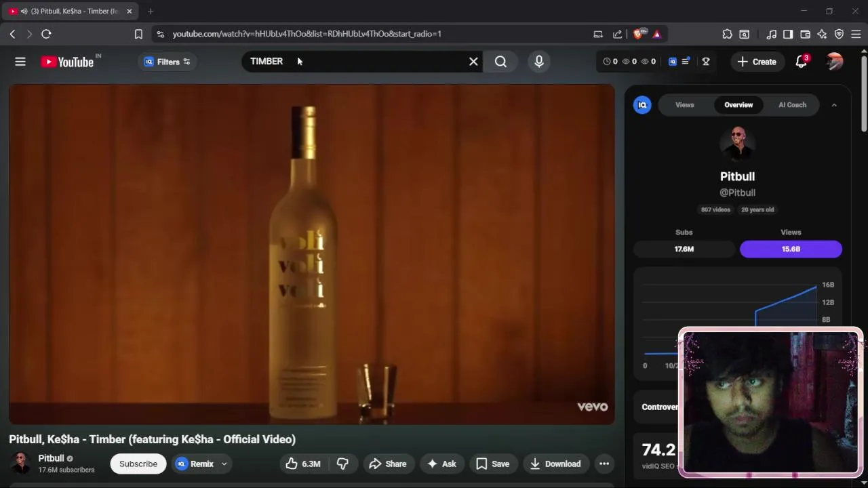Viewport: 868px width, 488px height.
Task: Bookmark this page
Action: (138, 34)
